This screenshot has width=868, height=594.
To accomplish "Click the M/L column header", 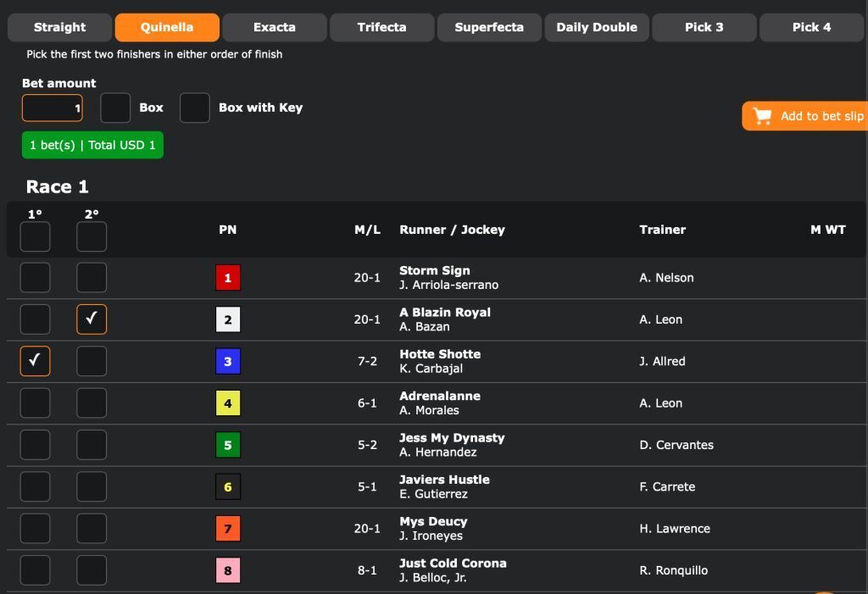I will coord(368,230).
